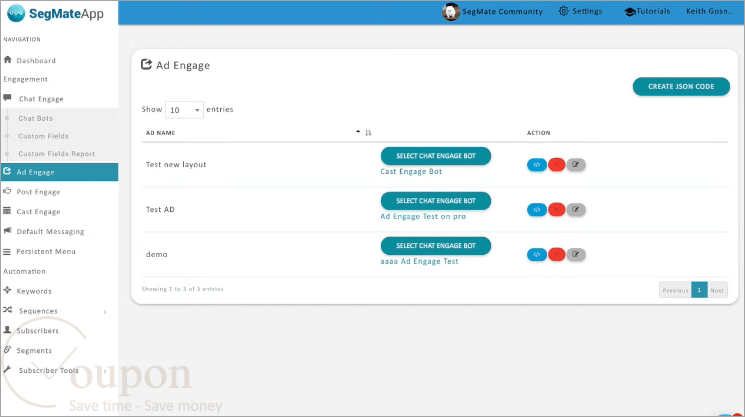Open Ad Engage Test on pro link
This screenshot has height=417, width=745.
click(x=423, y=216)
